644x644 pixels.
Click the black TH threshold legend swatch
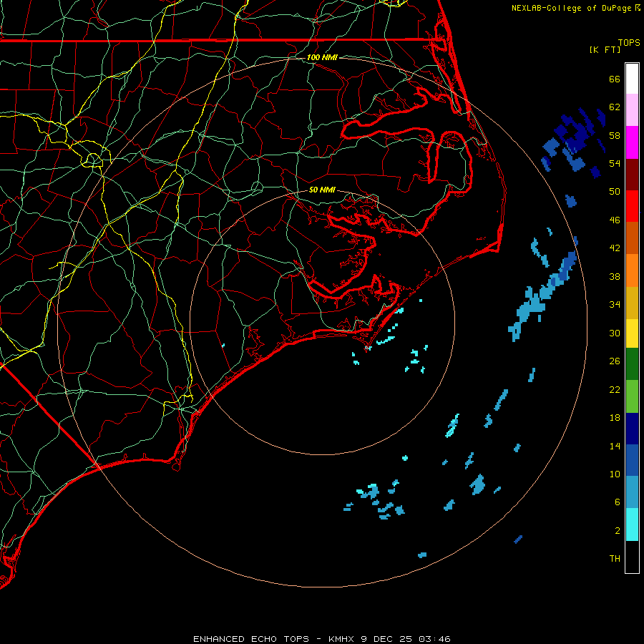632,557
